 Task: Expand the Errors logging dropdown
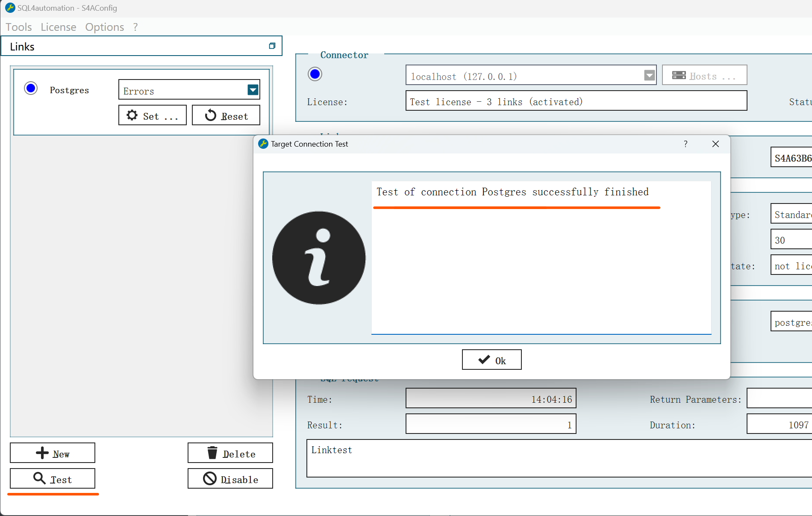coord(253,89)
